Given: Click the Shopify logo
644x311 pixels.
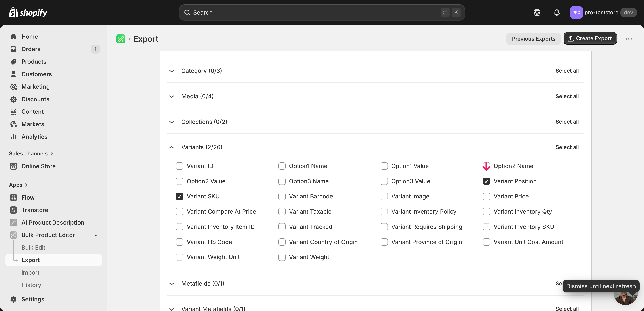Looking at the screenshot, I should 28,12.
